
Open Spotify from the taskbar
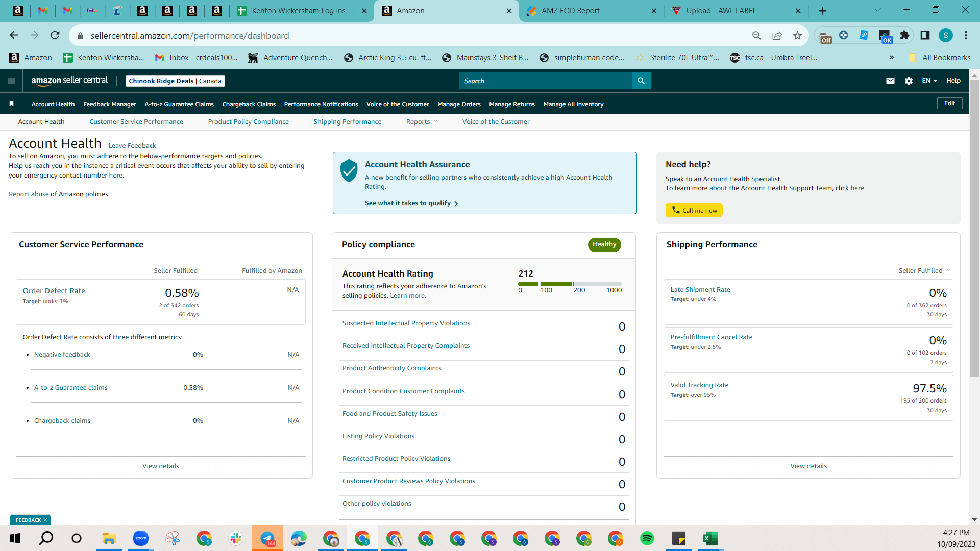647,538
